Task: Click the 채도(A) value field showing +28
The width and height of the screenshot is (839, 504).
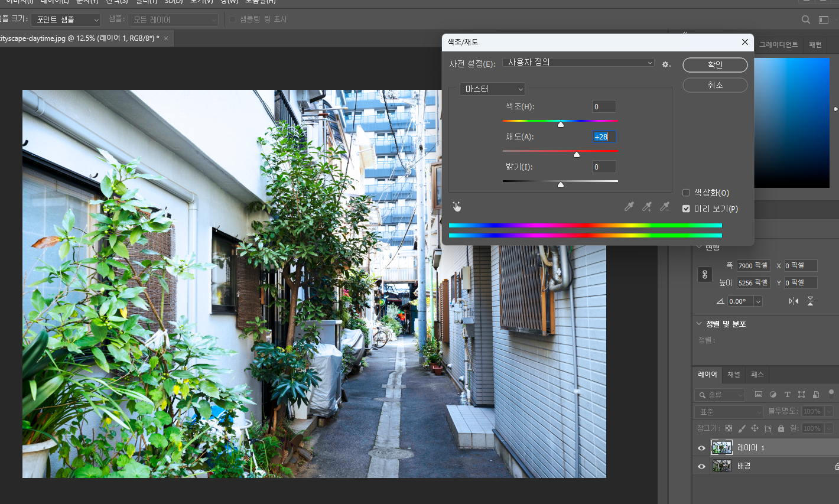Action: coord(604,136)
